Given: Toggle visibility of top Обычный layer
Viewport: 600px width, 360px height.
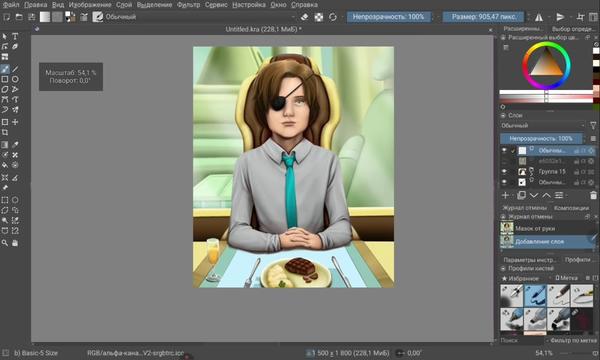Looking at the screenshot, I should coord(504,150).
